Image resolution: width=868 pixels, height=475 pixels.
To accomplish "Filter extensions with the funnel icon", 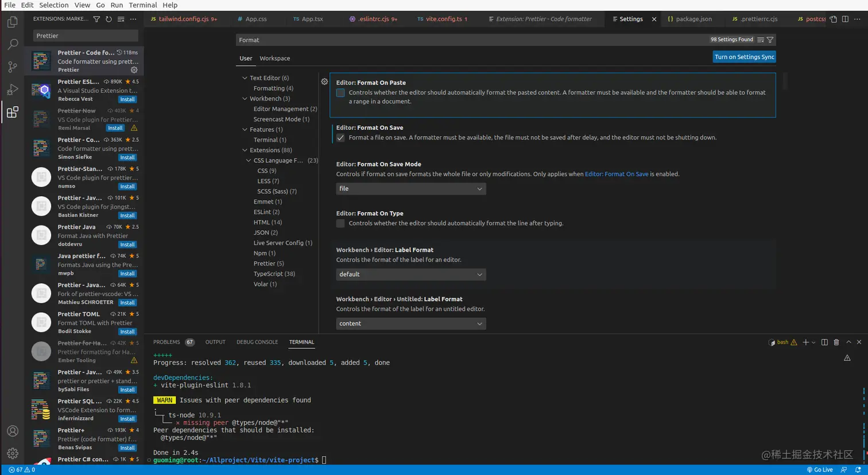I will [96, 19].
